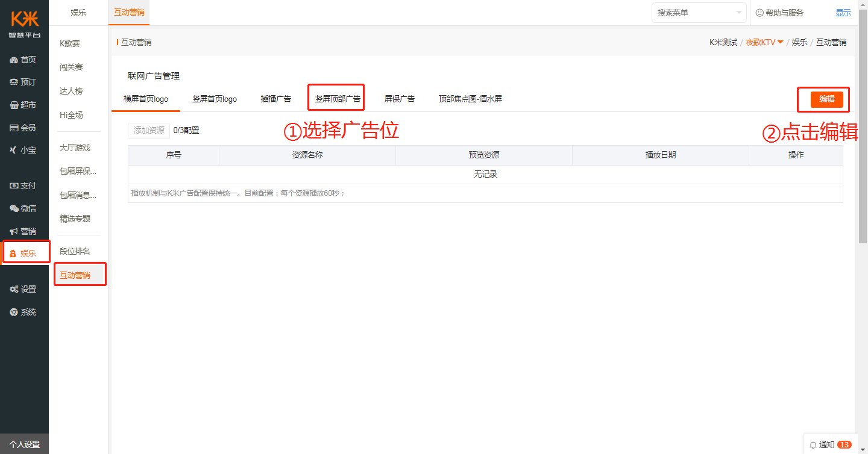Open 系统 in the left sidebar
868x454 pixels.
[24, 312]
